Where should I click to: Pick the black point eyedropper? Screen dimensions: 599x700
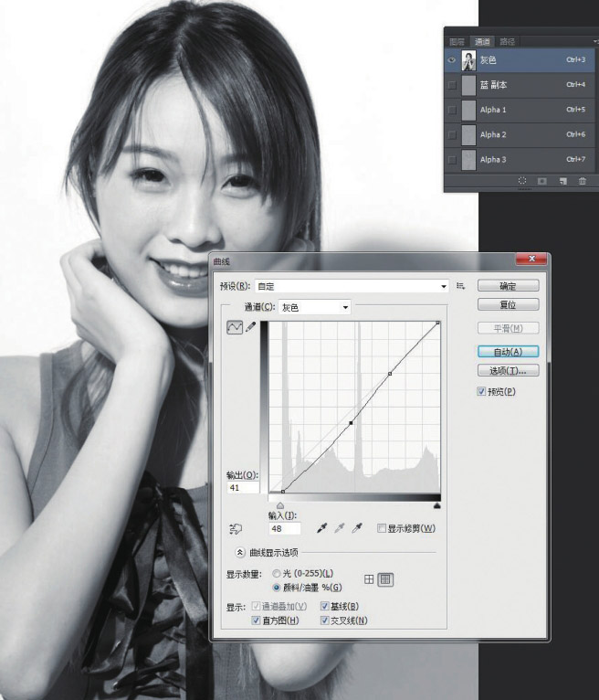point(321,528)
